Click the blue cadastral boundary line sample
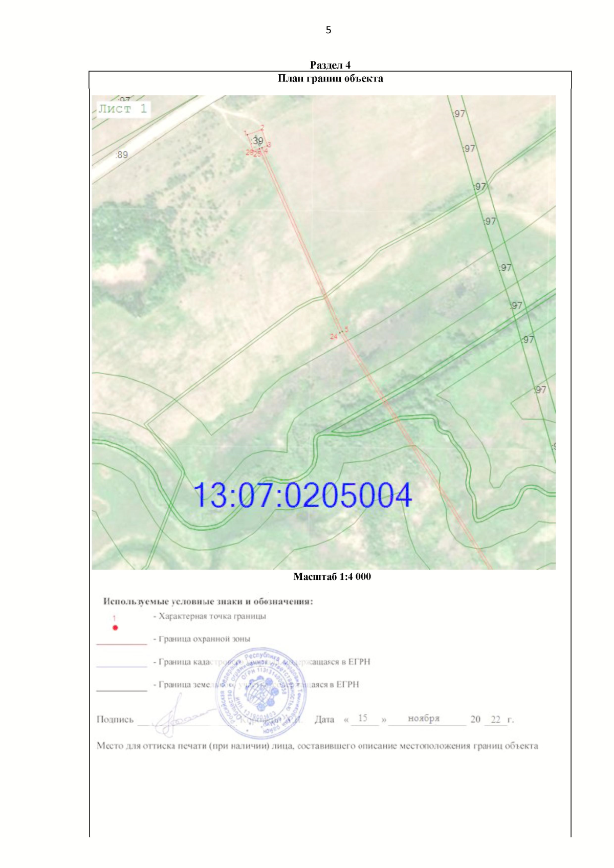This screenshot has height=868, width=614. click(121, 667)
